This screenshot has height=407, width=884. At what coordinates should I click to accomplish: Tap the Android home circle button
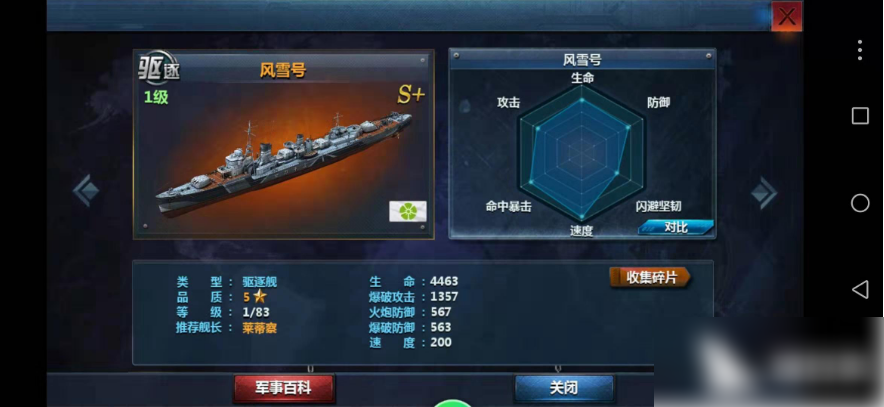point(860,203)
